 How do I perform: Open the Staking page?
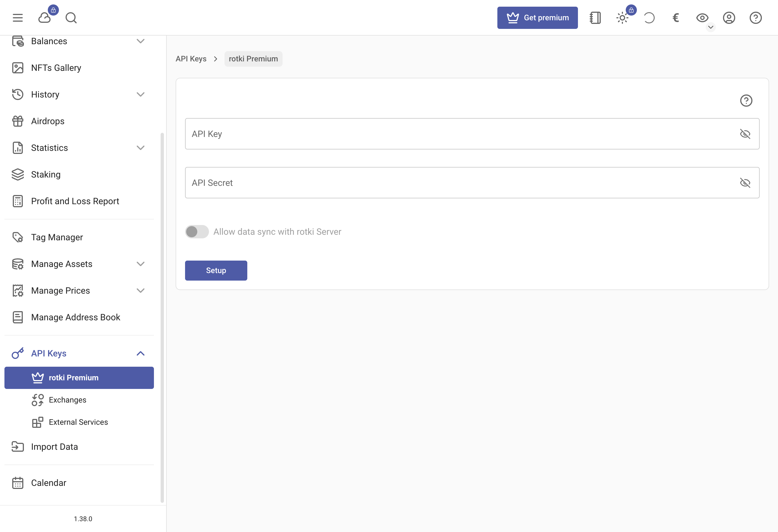tap(79, 174)
